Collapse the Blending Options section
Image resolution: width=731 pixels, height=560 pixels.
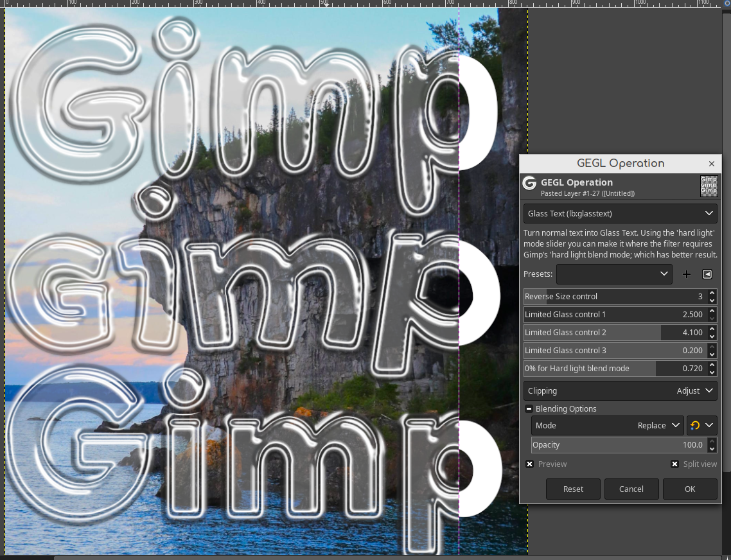529,409
